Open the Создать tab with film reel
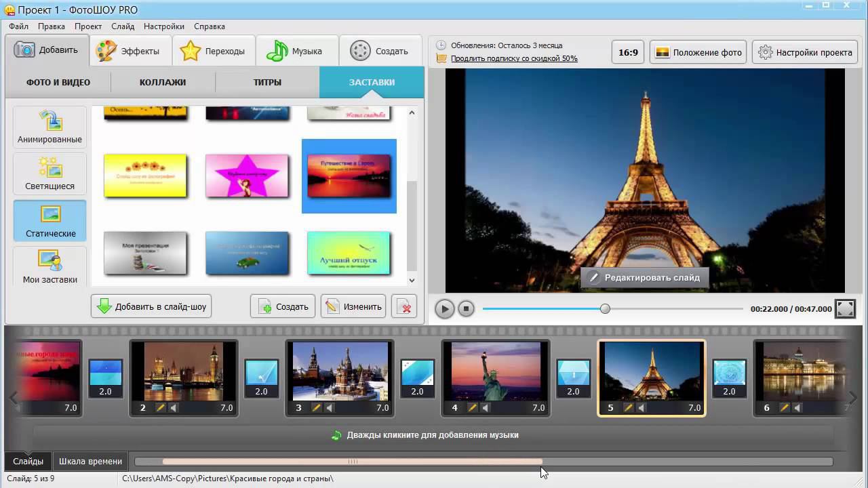This screenshot has width=868, height=488. pyautogui.click(x=381, y=51)
